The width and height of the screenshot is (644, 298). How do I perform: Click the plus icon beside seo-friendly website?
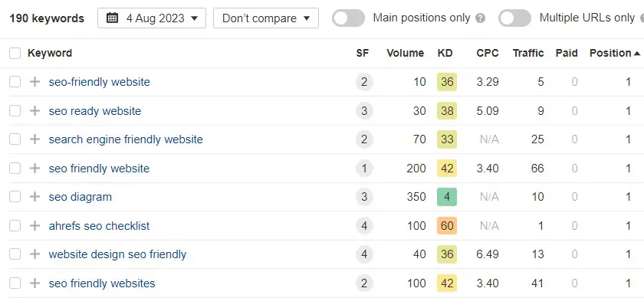(x=35, y=82)
